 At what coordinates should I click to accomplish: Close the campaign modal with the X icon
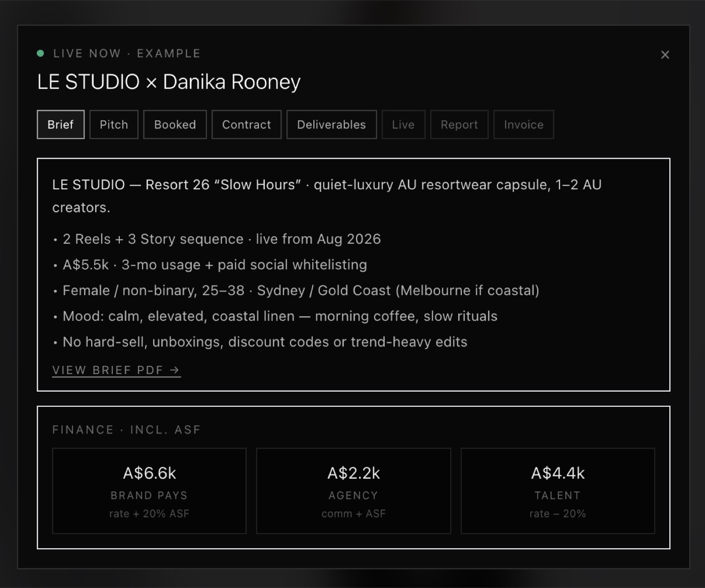pyautogui.click(x=665, y=54)
